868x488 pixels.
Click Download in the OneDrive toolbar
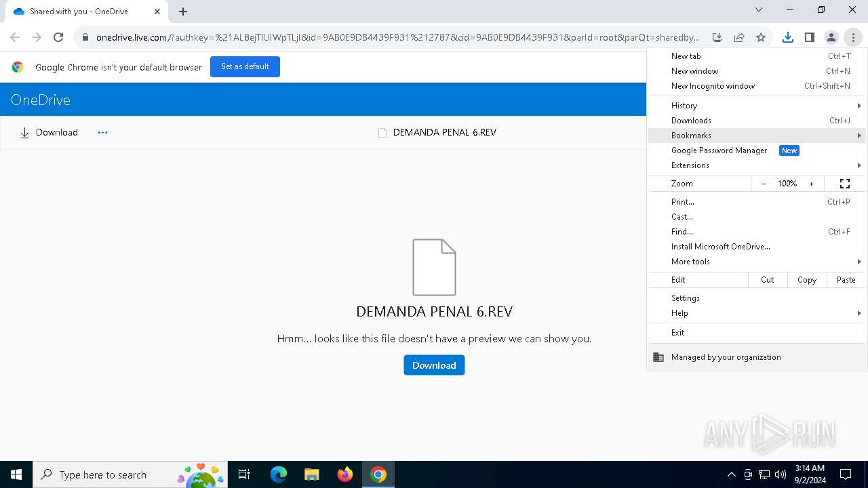(x=49, y=132)
